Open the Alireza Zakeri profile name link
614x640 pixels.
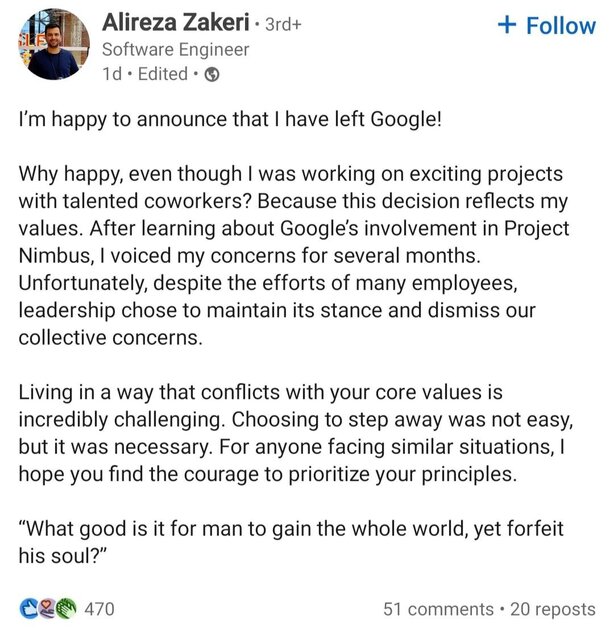coord(174,22)
